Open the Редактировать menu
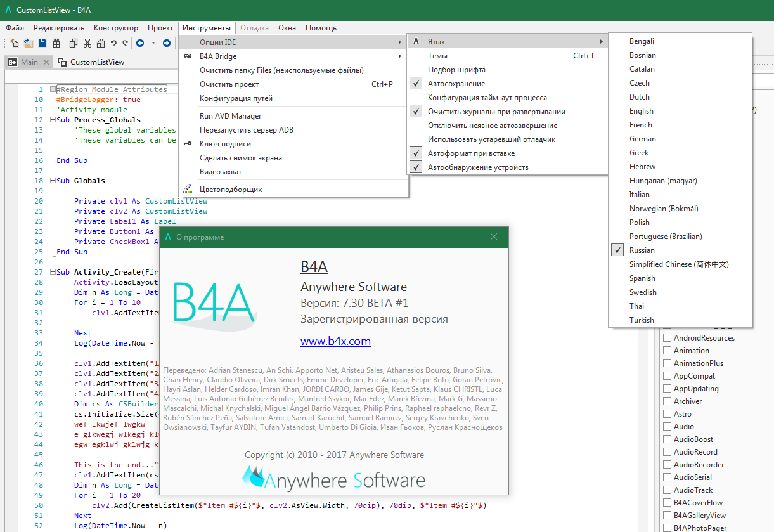The image size is (774, 532). tap(59, 28)
